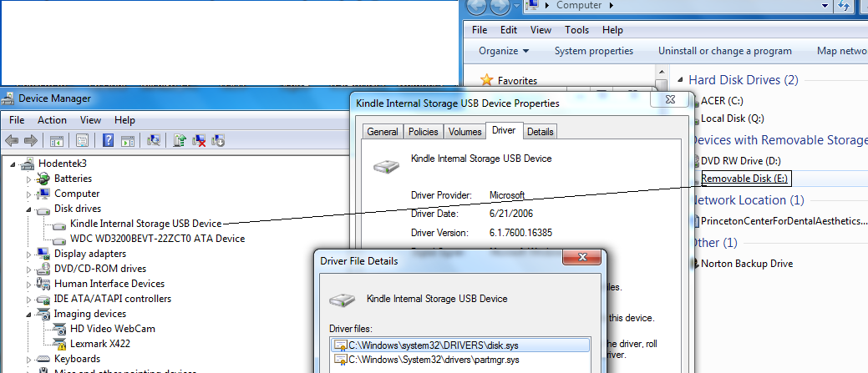Open the Organize dropdown in Explorer
Viewport: 868px width, 373px height.
point(504,51)
